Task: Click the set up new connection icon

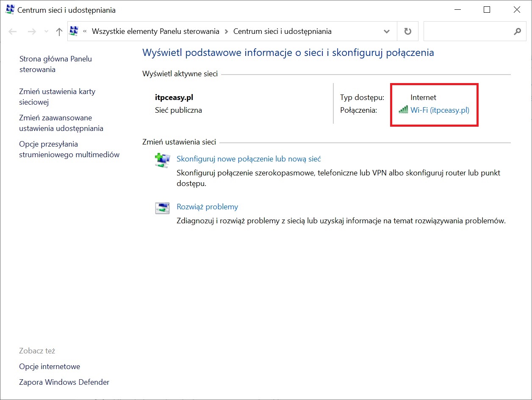Action: pyautogui.click(x=162, y=160)
